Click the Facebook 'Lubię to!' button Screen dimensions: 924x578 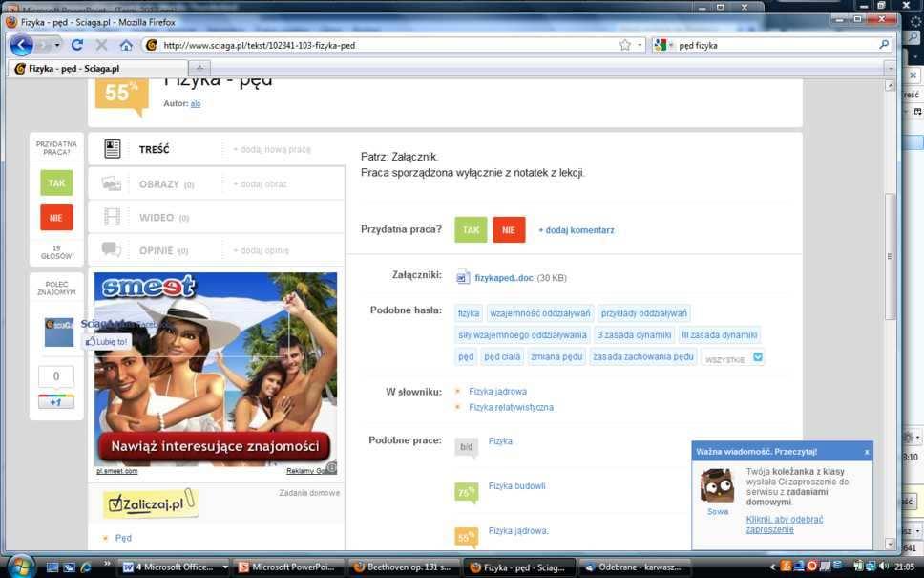tap(106, 341)
